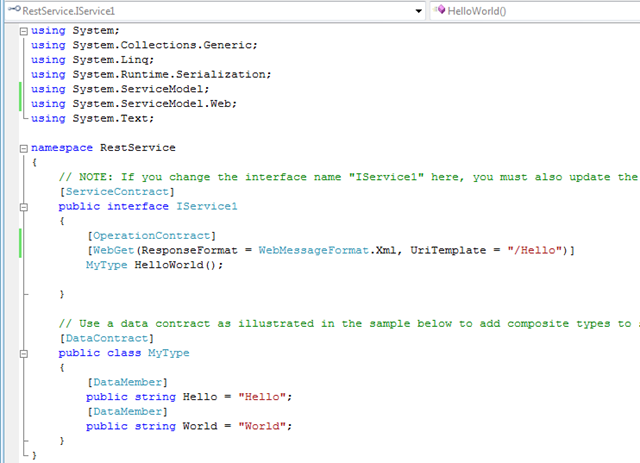The height and width of the screenshot is (463, 640).
Task: Click the WebGet attribute name
Action: pos(113,250)
